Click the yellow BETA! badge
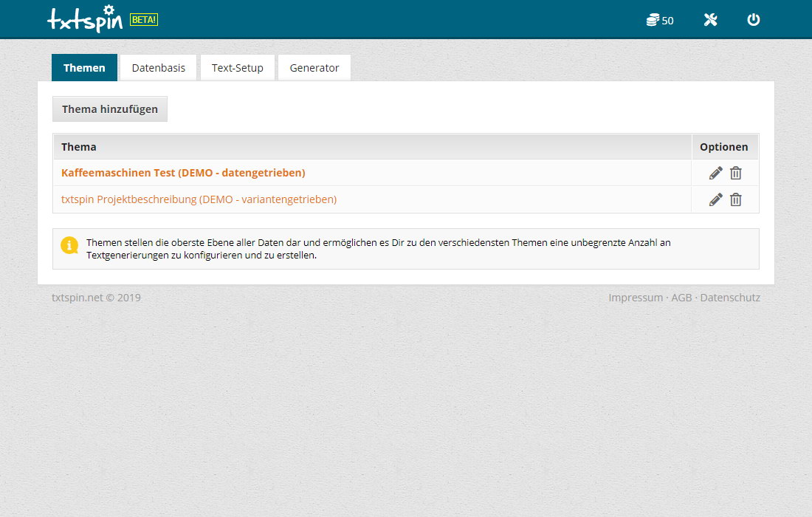 coord(144,20)
